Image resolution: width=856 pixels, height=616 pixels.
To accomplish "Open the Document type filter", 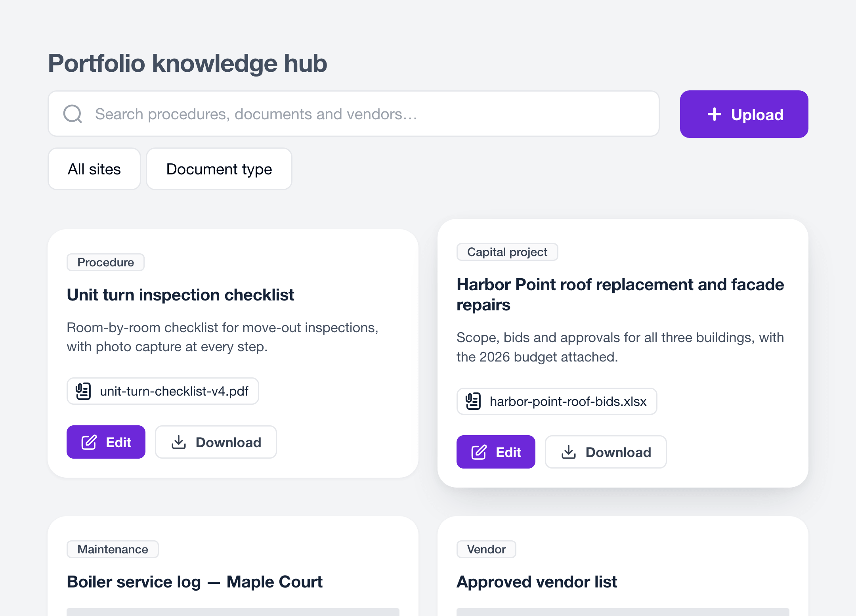I will (219, 169).
